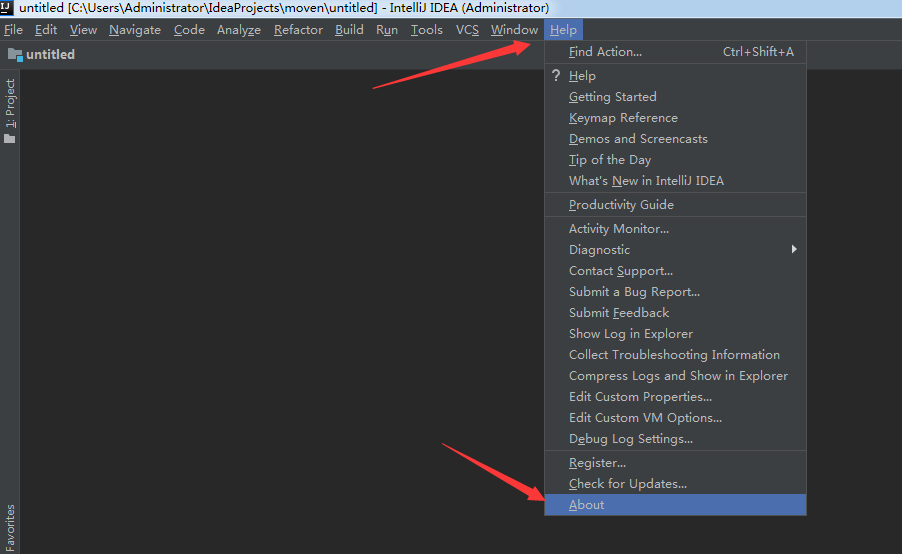
Task: Open Edit Custom VM Options...
Action: (675, 418)
